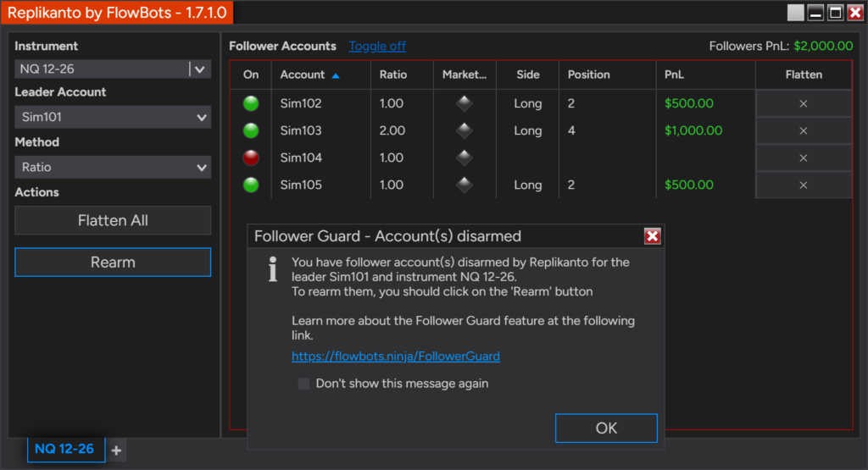868x470 pixels.
Task: Select the NQ 12-26 tab
Action: pos(64,449)
